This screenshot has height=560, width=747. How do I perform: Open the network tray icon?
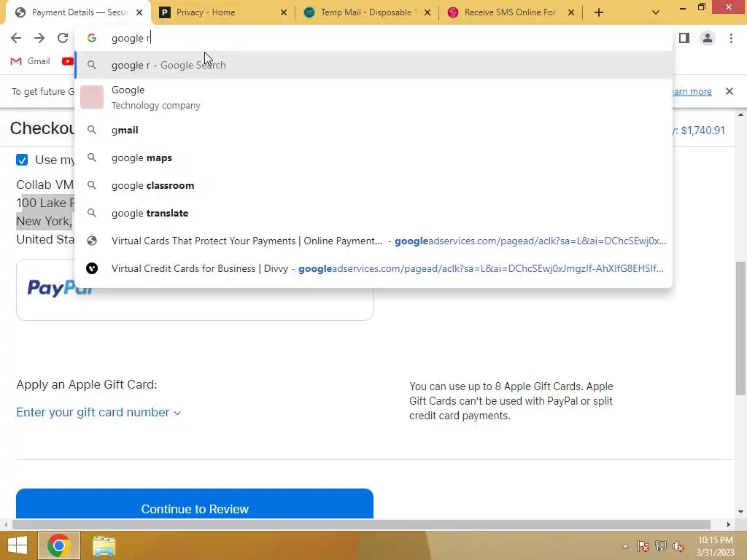tap(661, 546)
